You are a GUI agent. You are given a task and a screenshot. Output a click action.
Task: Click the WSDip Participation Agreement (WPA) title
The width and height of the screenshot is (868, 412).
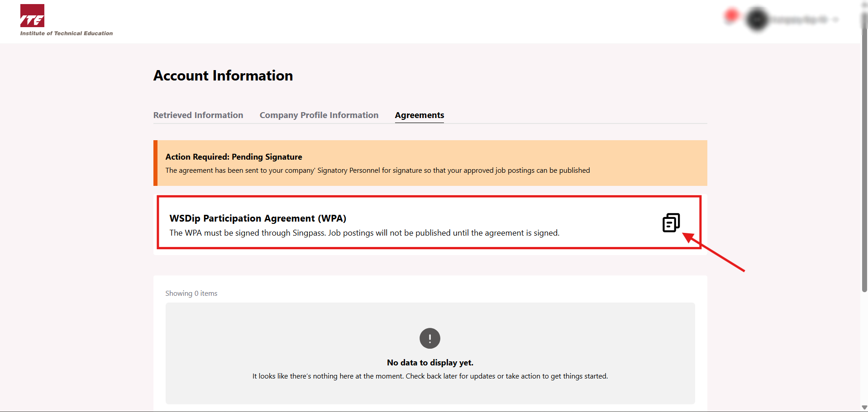pyautogui.click(x=258, y=218)
